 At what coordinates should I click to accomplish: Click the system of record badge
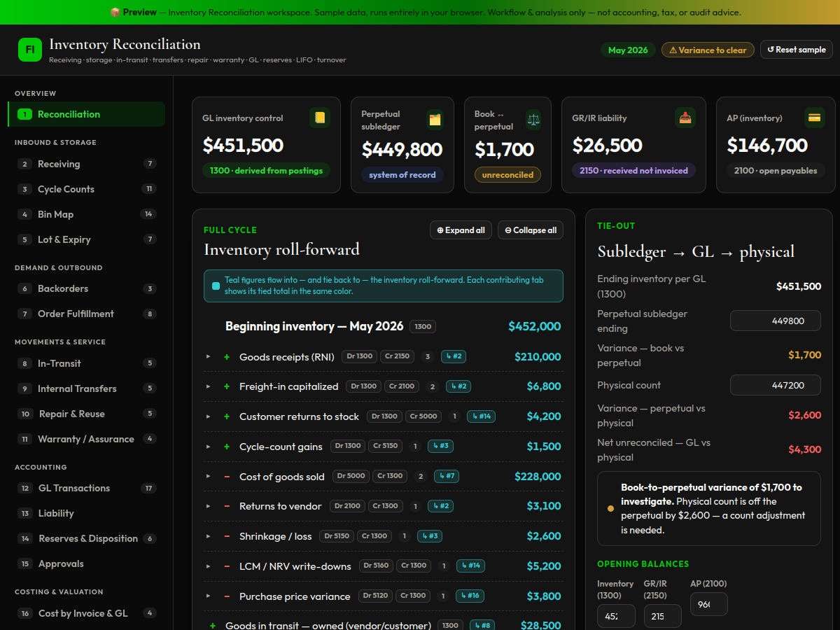pyautogui.click(x=402, y=175)
